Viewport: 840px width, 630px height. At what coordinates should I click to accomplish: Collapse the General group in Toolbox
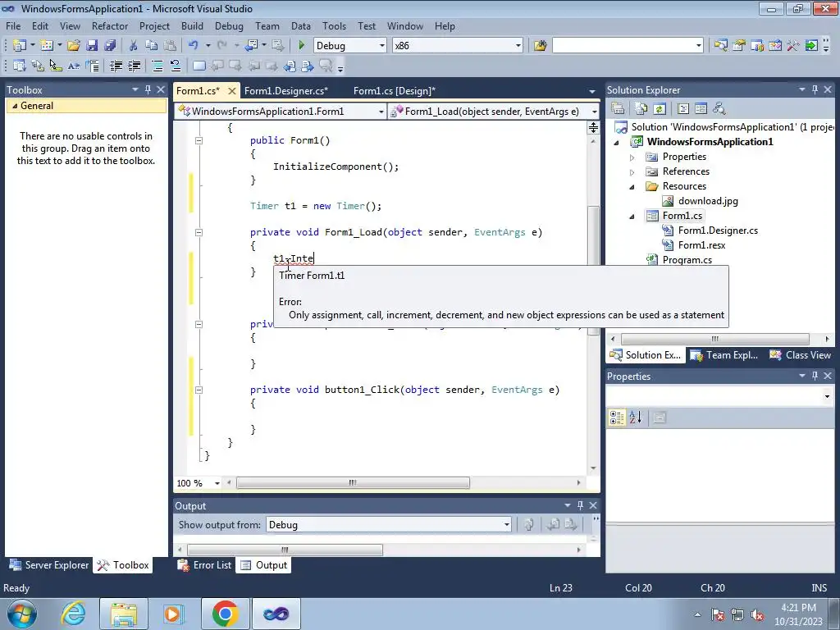pyautogui.click(x=15, y=106)
